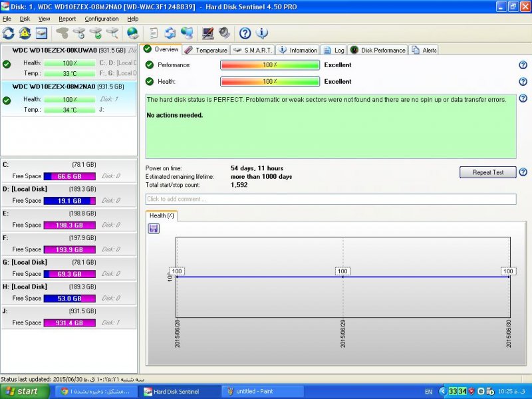Switch to the Chrome taskbar button

[95, 392]
